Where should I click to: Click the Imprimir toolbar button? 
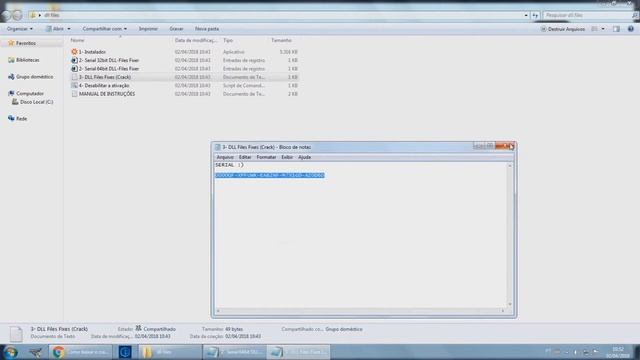pos(148,29)
